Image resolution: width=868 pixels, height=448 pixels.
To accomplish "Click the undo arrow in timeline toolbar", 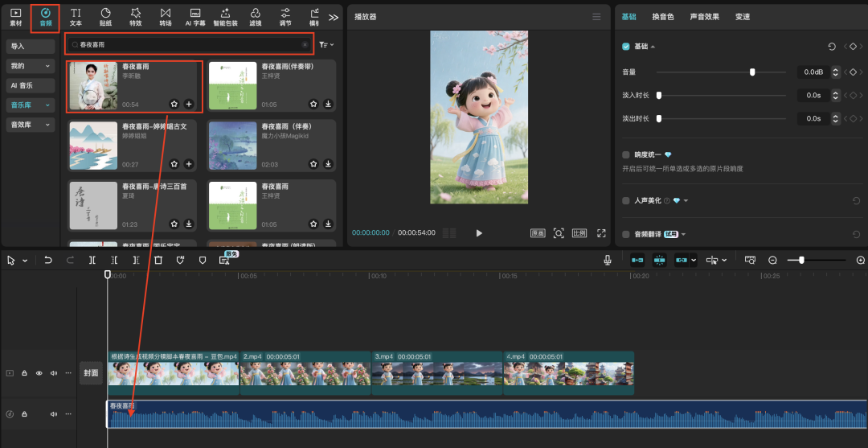I will [48, 260].
